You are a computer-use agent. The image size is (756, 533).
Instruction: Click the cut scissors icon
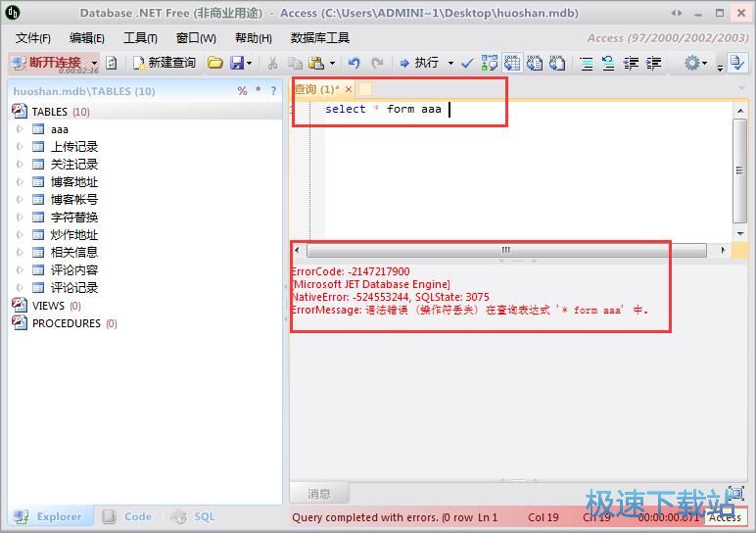pos(272,63)
